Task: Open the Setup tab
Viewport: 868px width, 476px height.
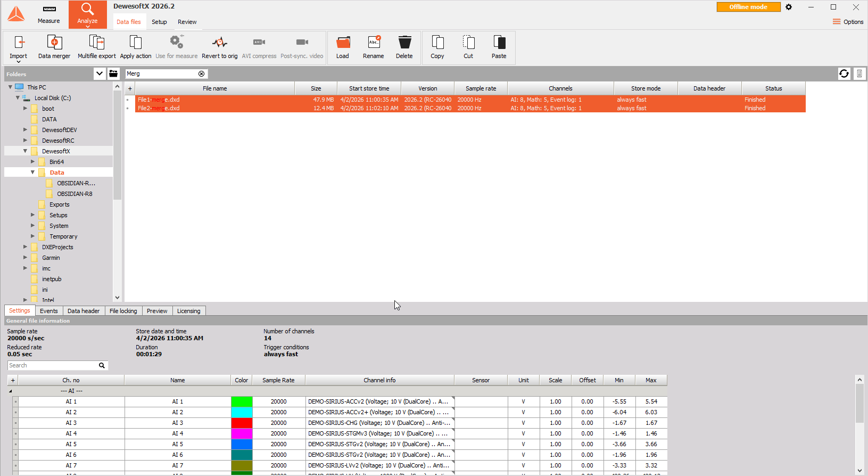Action: click(x=159, y=22)
